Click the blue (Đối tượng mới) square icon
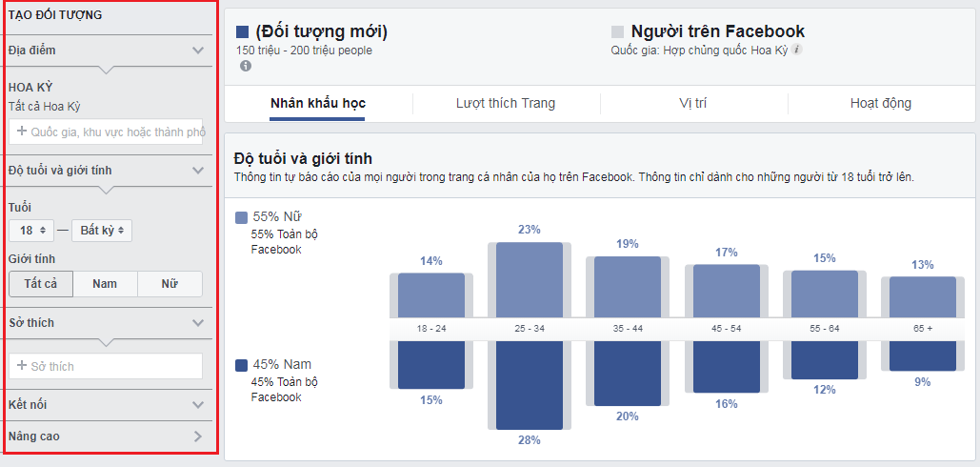 [x=242, y=31]
